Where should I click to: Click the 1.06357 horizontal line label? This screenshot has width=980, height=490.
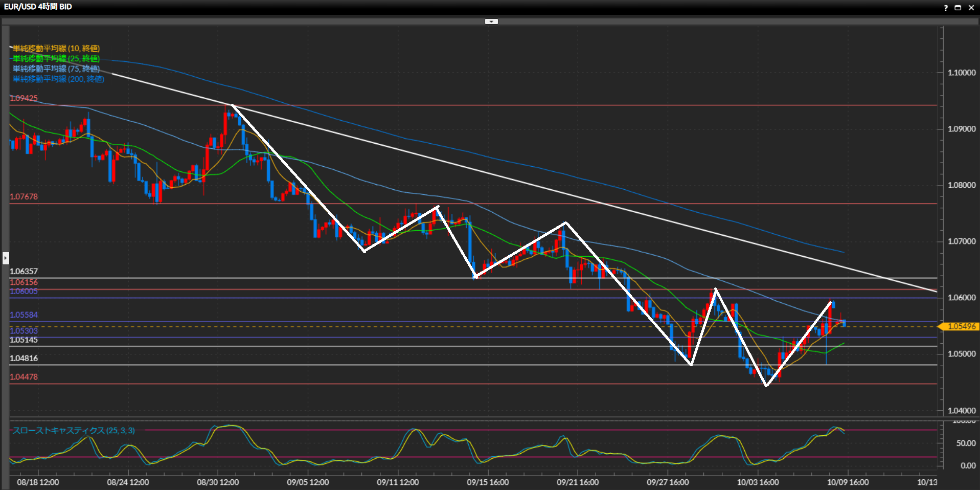click(x=24, y=272)
